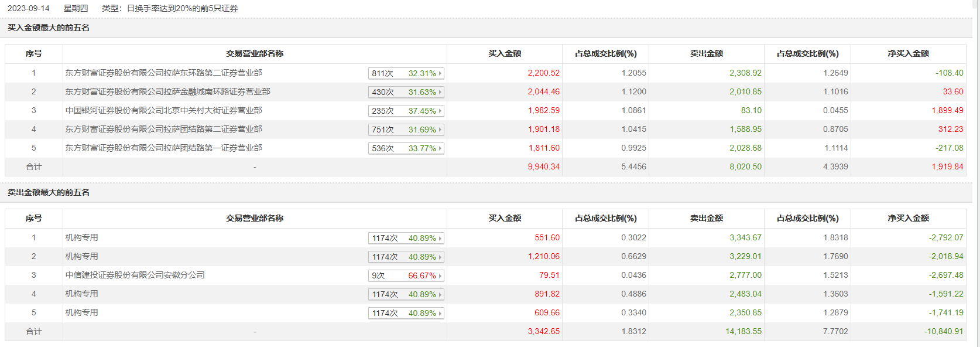Viewport: 980px width, 347px height.
Task: Click the small arrow next to 33.77%
Action: tap(440, 149)
